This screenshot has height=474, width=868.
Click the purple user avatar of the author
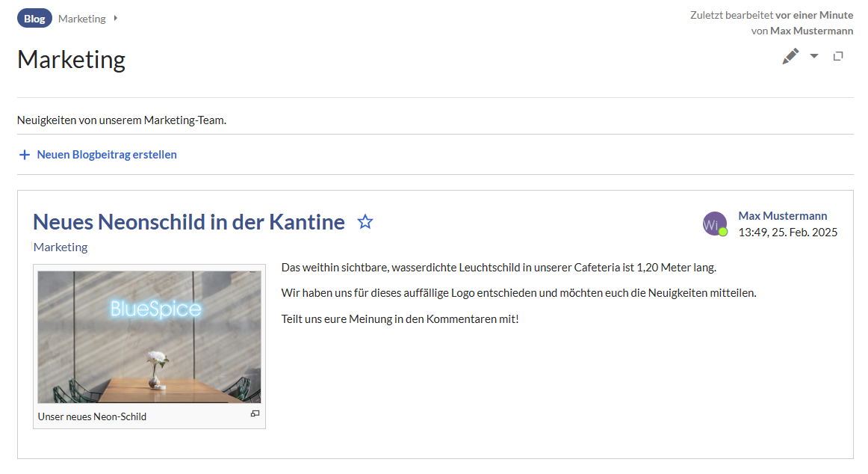(713, 224)
